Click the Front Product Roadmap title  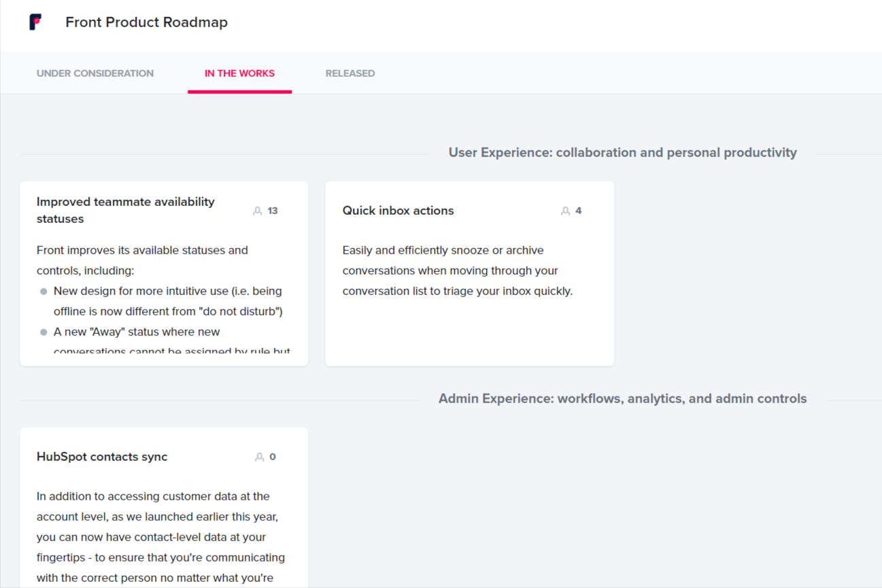(146, 22)
